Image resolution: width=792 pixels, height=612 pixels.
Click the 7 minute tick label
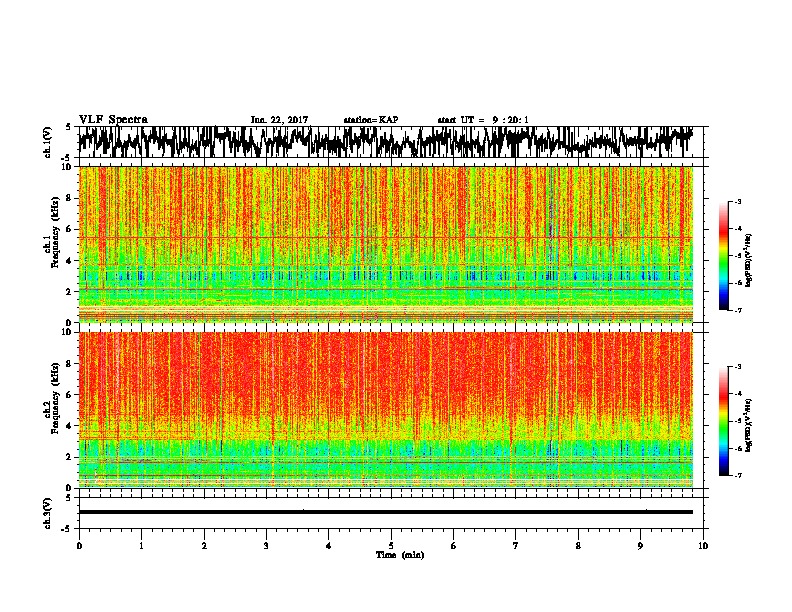coord(516,546)
